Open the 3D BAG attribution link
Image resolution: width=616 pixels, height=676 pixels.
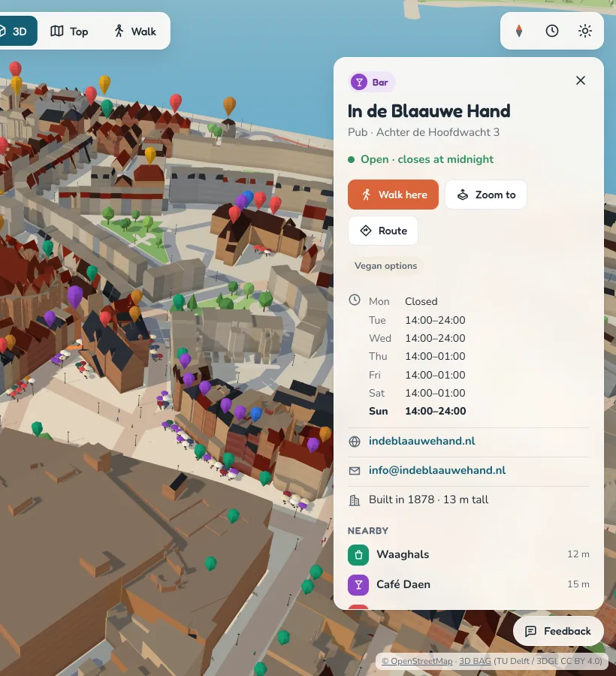pos(475,661)
